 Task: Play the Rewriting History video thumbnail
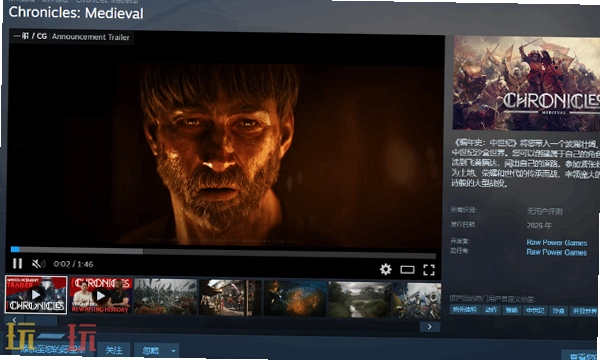click(x=101, y=296)
